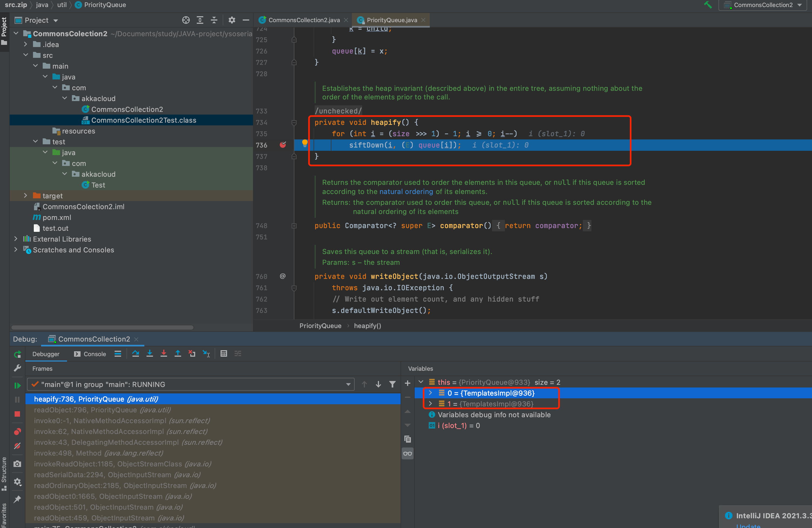Open the debug wrench configuration icon

[17, 368]
